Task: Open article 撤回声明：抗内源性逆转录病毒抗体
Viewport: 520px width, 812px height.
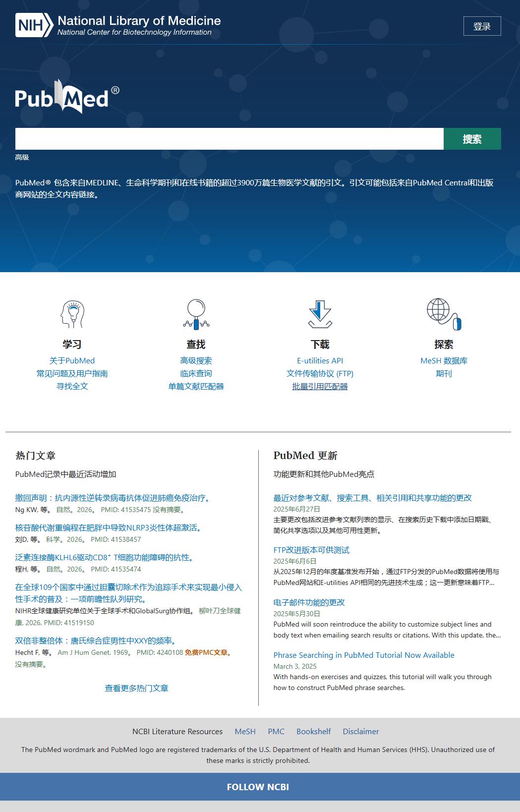Action: (x=114, y=498)
